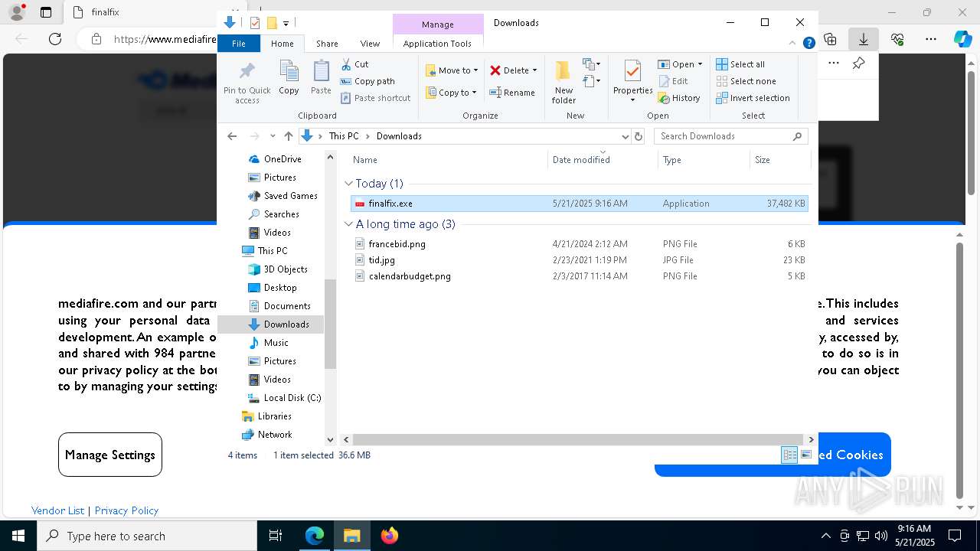This screenshot has height=551, width=980.
Task: Open Properties in the ribbon
Action: (x=632, y=81)
